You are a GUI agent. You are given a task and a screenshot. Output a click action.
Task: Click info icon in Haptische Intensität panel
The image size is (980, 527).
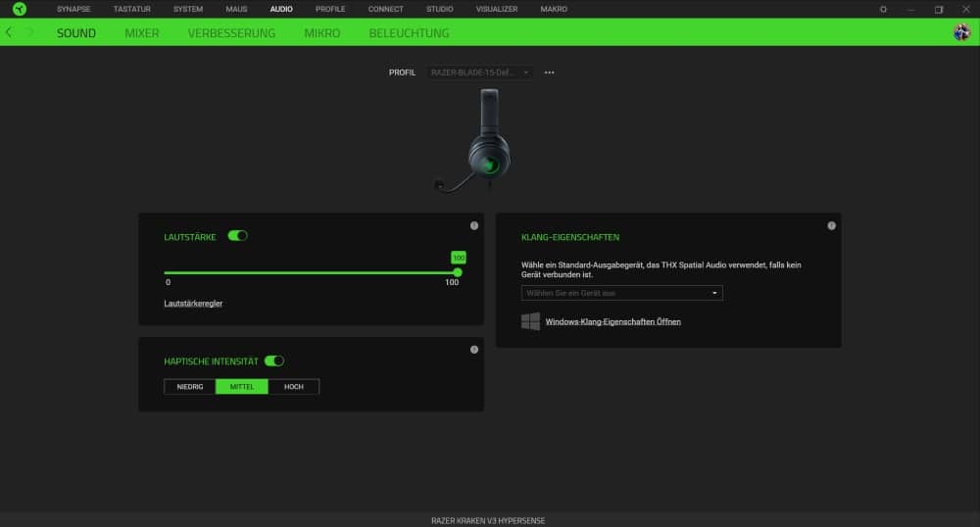(x=474, y=350)
